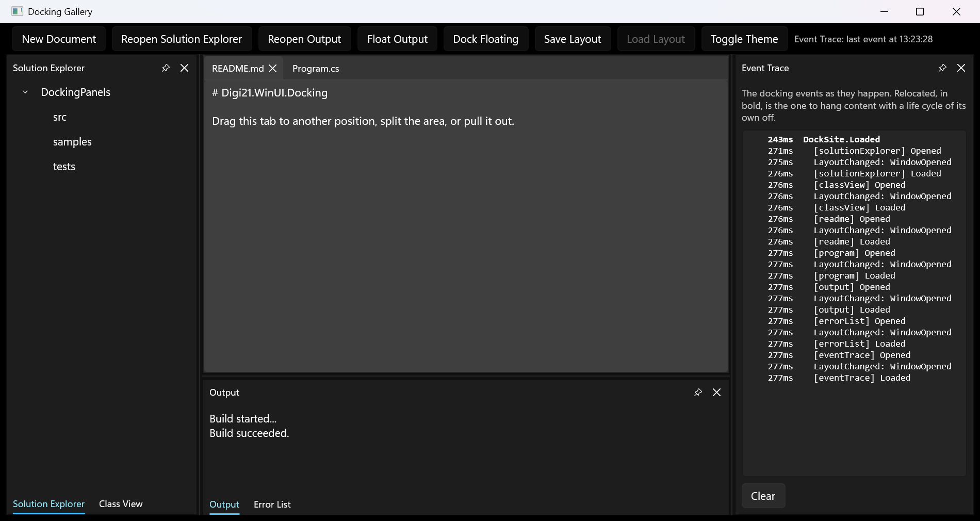Screen dimensions: 980x521
Task: Switch to the Class View tab
Action: [121, 504]
